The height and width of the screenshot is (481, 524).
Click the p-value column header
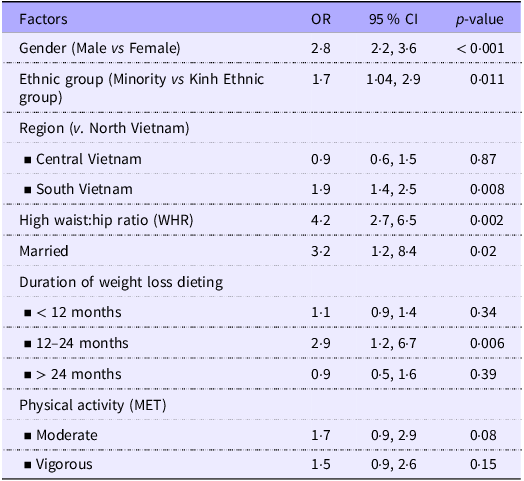tap(480, 19)
